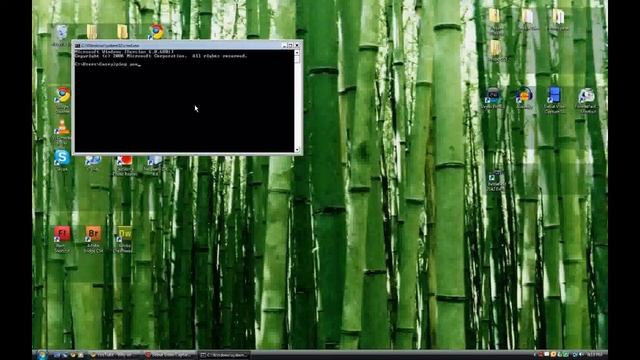Viewport: 640px width, 360px height.
Task: Switch to the second taskbar window button
Action: pyautogui.click(x=170, y=355)
